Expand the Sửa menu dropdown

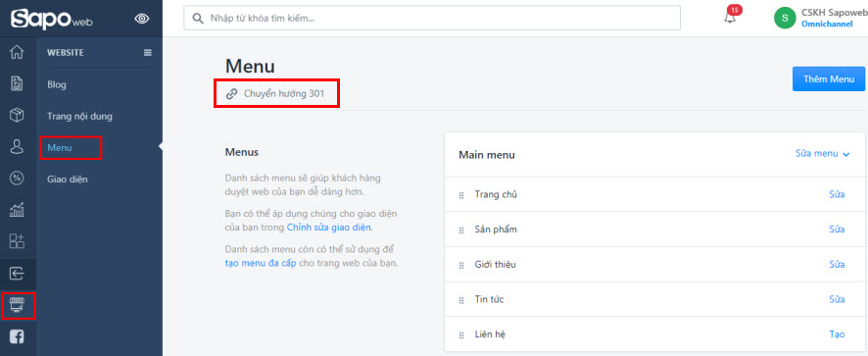point(822,154)
